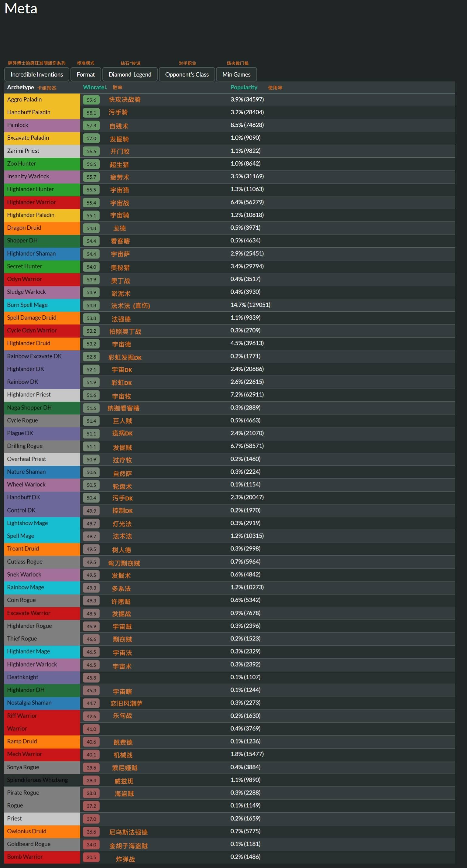The image size is (467, 868).
Task: Sort by Archetype column header
Action: tap(21, 87)
